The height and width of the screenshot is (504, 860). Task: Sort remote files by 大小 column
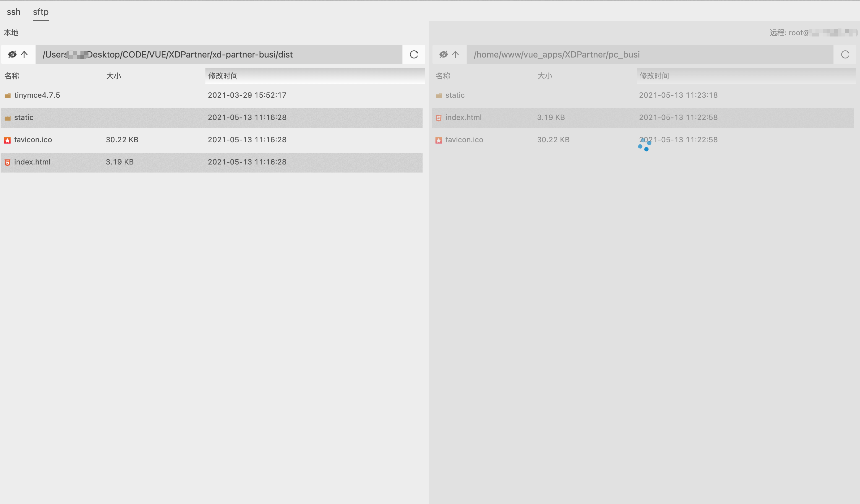coord(544,76)
